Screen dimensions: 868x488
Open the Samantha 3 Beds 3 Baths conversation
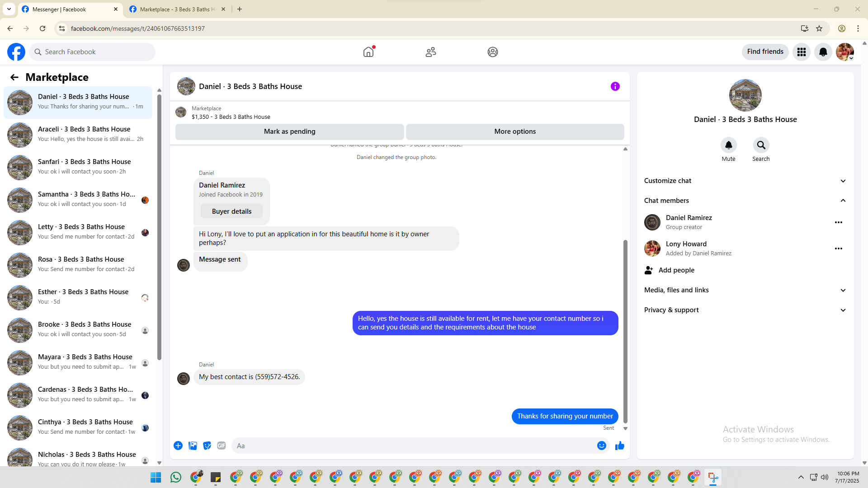[x=78, y=200]
